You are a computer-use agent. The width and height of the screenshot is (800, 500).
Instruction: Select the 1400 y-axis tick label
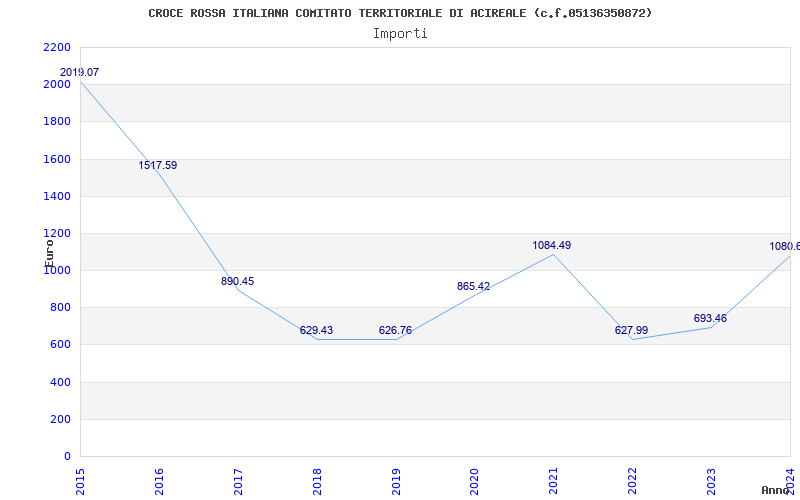click(x=57, y=196)
